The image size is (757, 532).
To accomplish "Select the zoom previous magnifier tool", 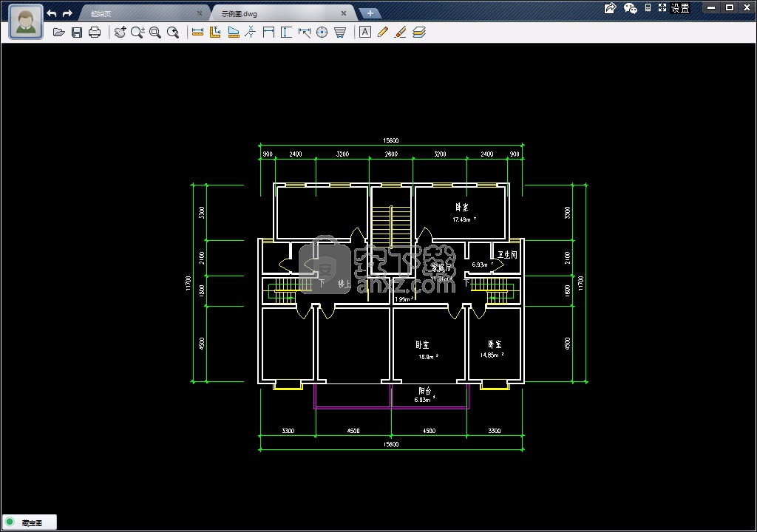I will click(x=172, y=33).
